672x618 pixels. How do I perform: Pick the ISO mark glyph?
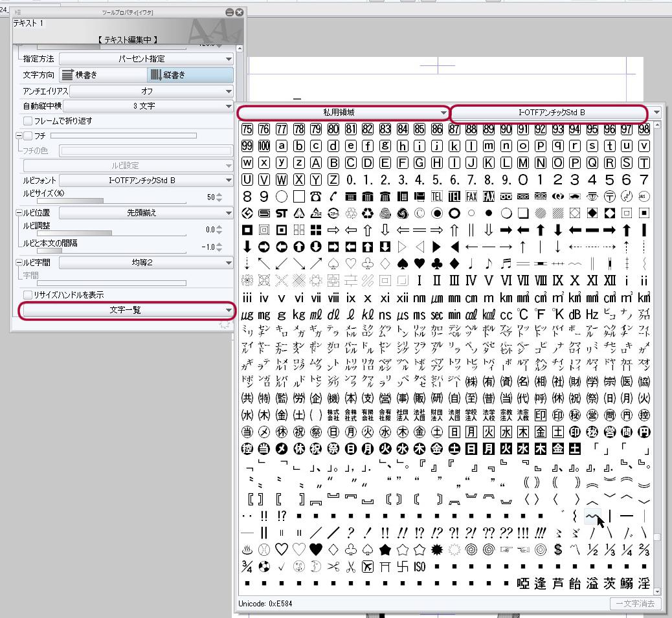click(420, 567)
